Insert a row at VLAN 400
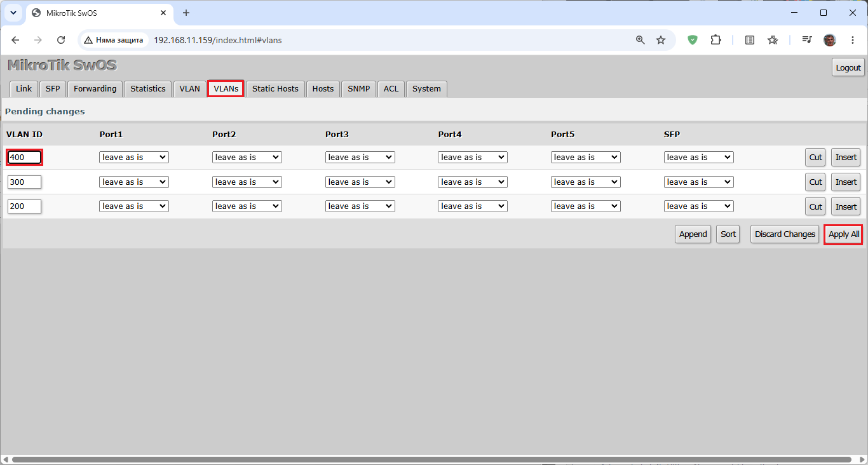The image size is (868, 465). click(846, 158)
